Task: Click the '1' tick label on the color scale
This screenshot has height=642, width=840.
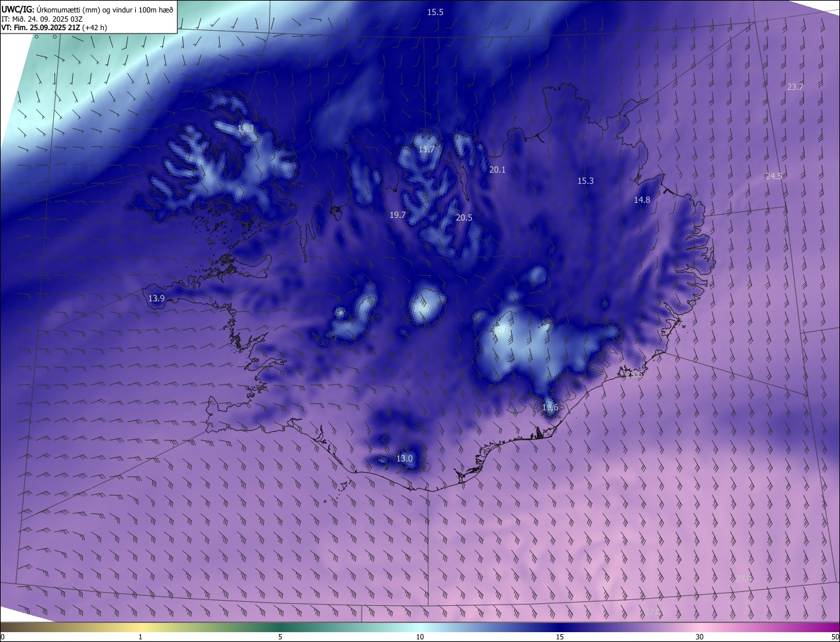Action: coord(140,637)
